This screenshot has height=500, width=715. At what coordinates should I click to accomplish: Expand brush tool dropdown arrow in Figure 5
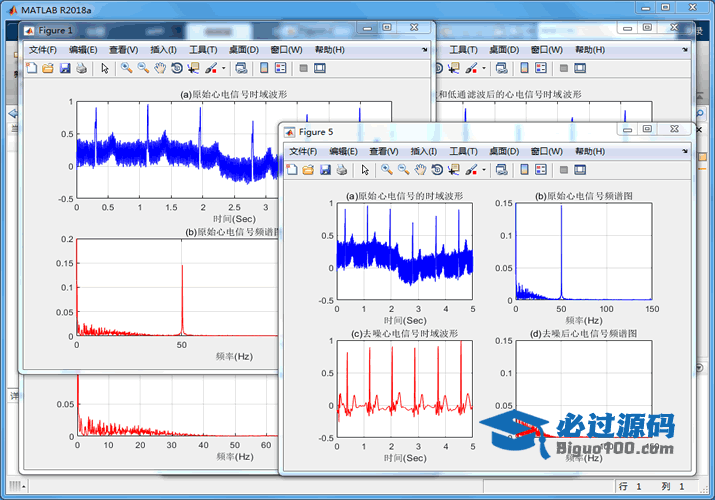485,170
